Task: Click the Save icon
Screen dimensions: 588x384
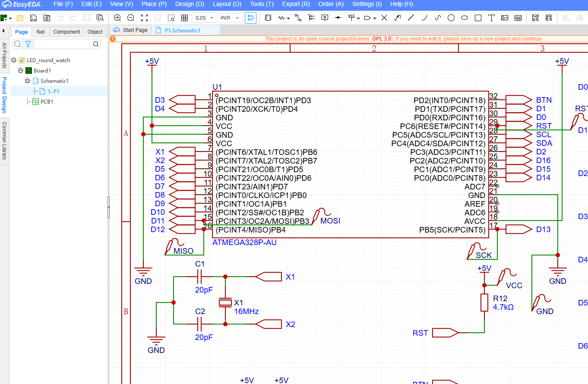Action: (33, 18)
